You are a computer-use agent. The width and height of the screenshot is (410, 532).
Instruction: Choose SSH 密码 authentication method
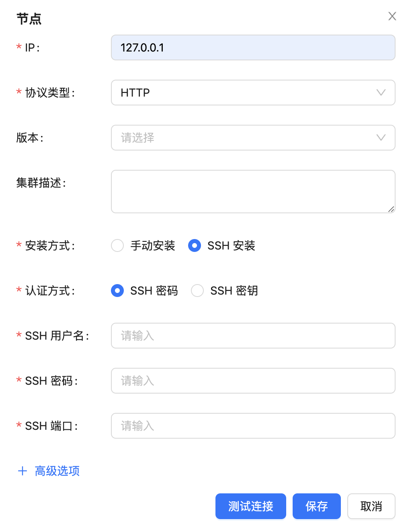[117, 291]
